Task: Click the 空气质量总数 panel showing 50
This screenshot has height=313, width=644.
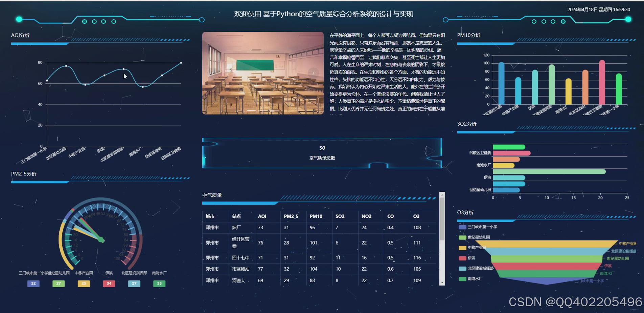Action: click(x=322, y=152)
